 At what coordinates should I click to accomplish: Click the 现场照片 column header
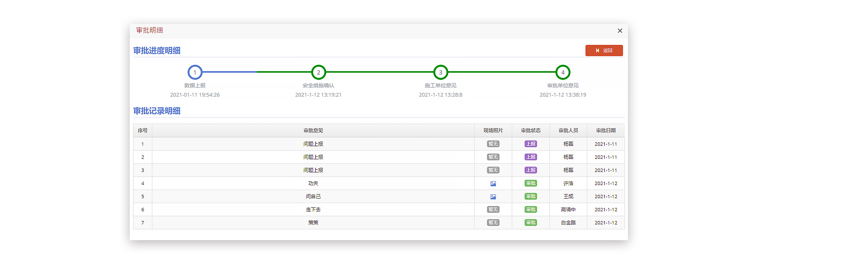pos(493,130)
